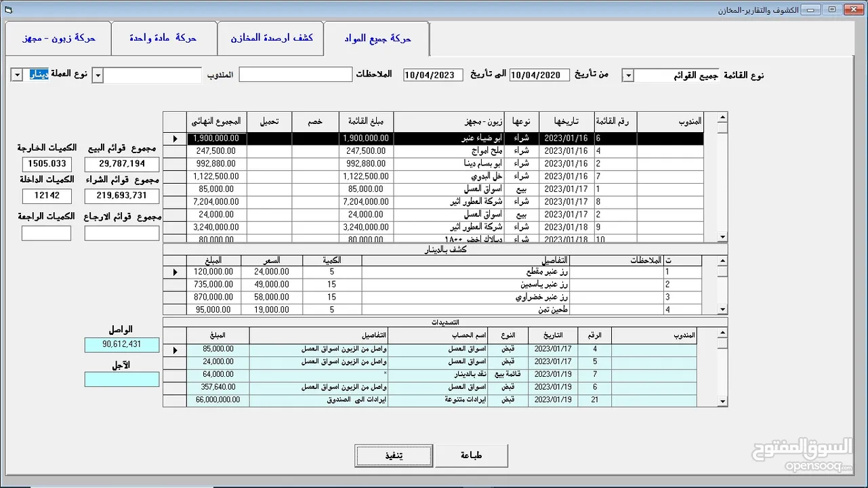Select invoice row ابو بسام دينا
The height and width of the screenshot is (488, 868).
pyautogui.click(x=434, y=164)
